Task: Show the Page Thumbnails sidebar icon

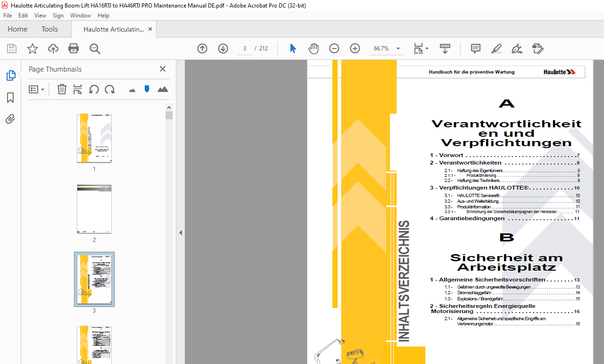Action: point(10,75)
